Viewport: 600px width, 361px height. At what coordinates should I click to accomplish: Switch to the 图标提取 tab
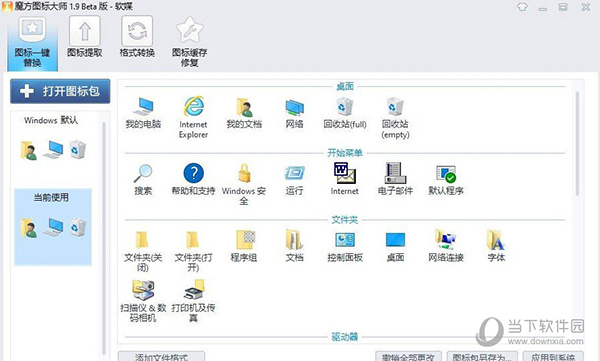coord(85,37)
